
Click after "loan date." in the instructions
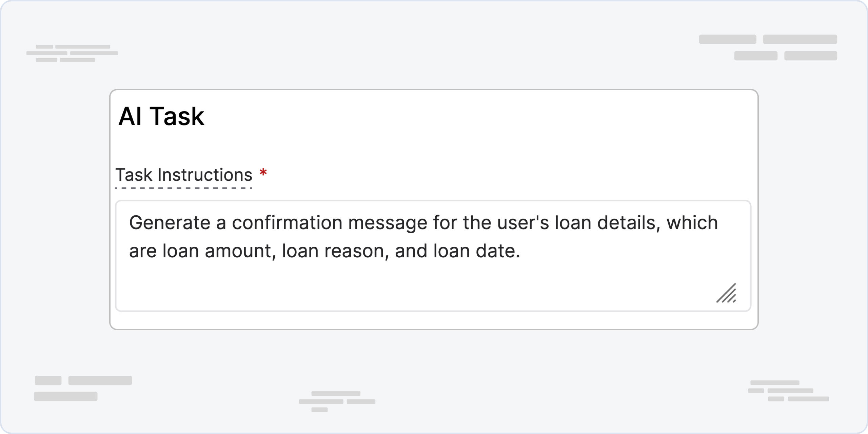(522, 251)
